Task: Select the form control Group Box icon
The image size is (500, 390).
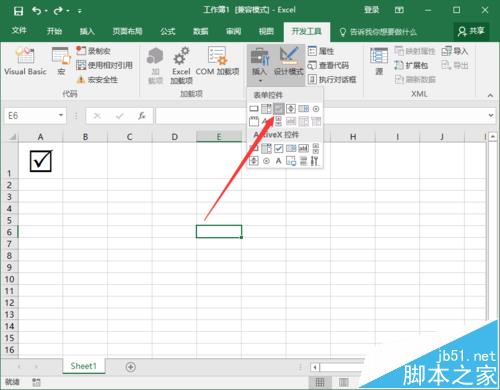Action: 254,121
